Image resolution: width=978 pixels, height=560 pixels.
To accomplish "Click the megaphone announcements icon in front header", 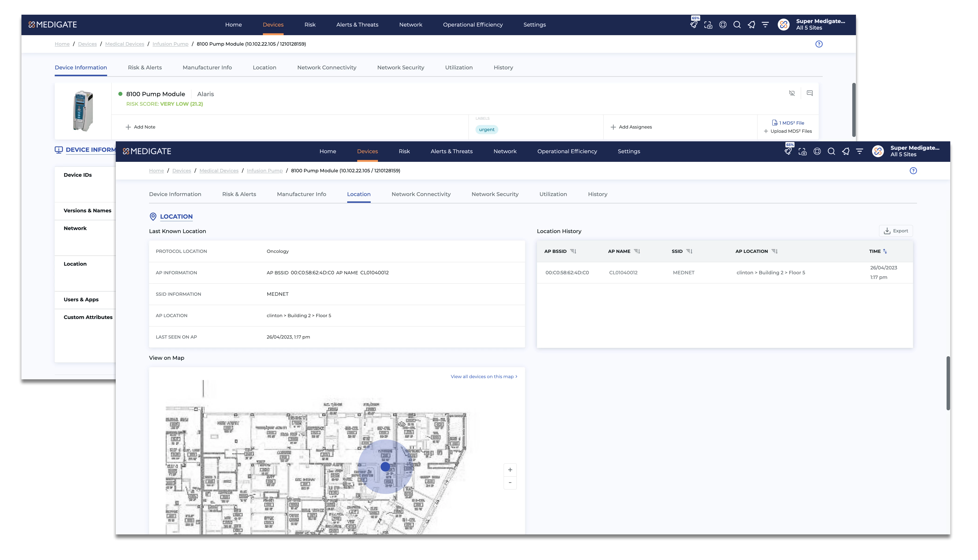I will tap(845, 152).
